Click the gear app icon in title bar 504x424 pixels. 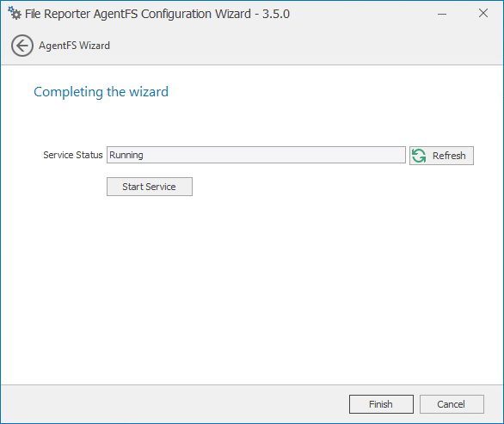(15, 13)
